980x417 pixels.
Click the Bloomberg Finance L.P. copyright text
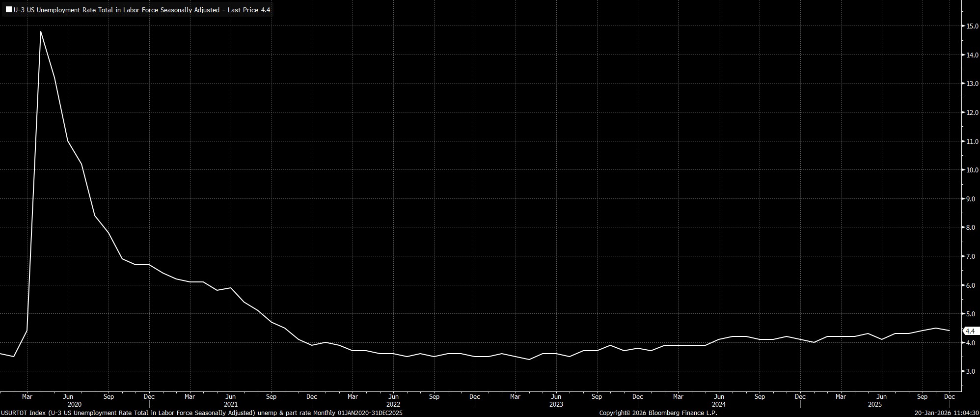[658, 413]
